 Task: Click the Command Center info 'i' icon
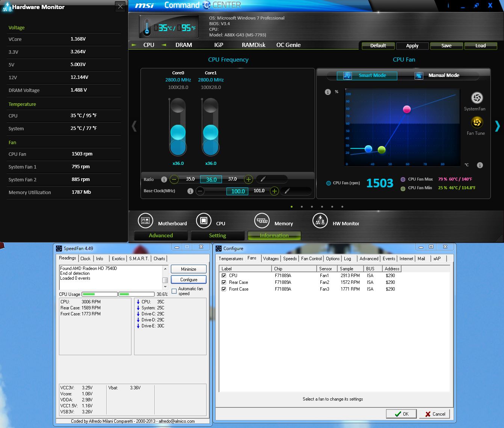(449, 6)
